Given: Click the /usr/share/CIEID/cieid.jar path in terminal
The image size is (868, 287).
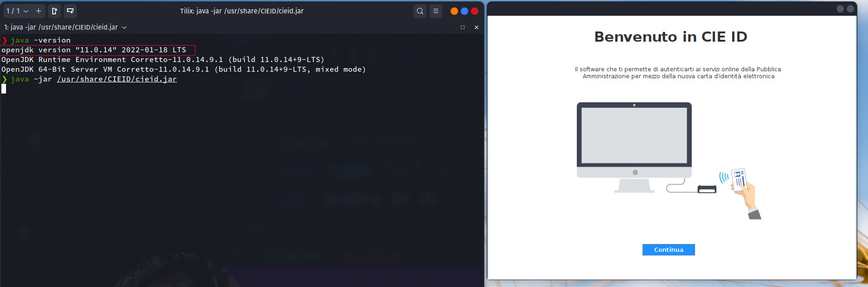Looking at the screenshot, I should [x=117, y=79].
